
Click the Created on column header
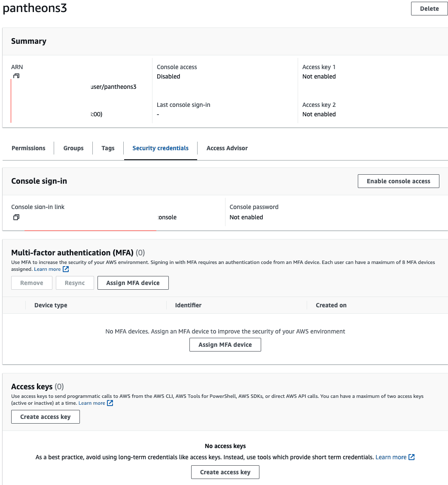[x=331, y=305]
